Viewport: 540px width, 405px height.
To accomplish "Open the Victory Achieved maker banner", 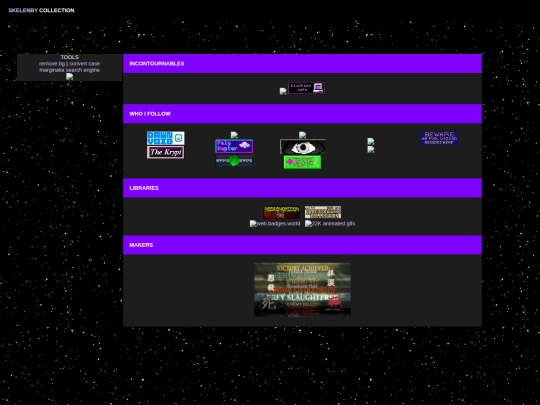I will point(302,290).
